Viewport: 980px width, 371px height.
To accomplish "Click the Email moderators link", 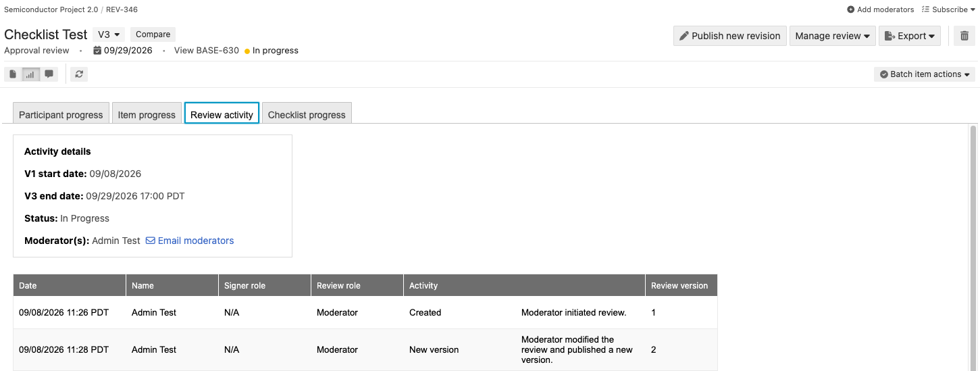I will [196, 241].
